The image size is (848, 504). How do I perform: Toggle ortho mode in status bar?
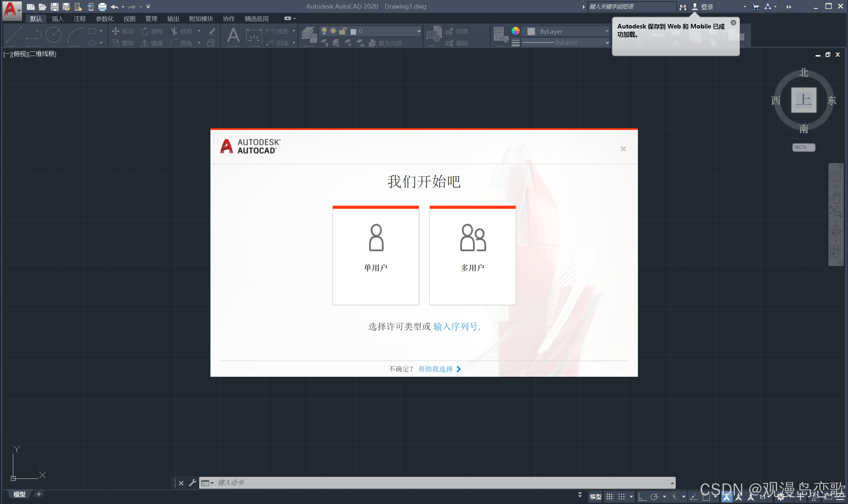(642, 497)
